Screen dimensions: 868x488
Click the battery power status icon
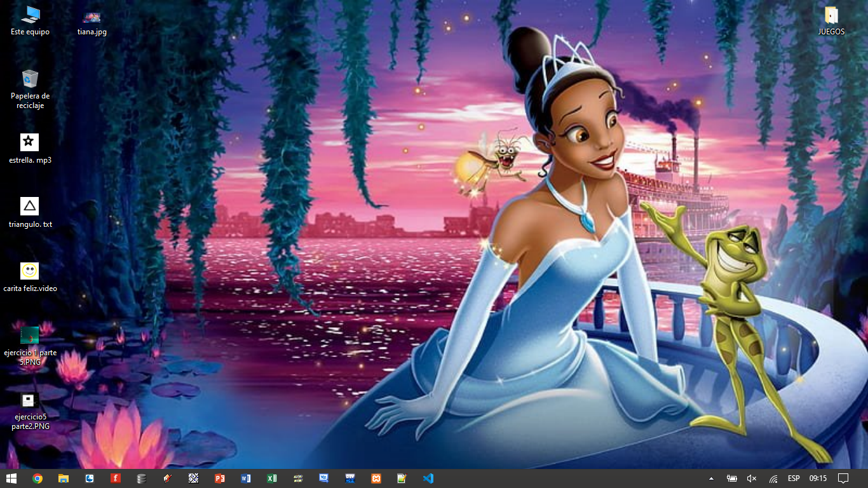coord(731,478)
